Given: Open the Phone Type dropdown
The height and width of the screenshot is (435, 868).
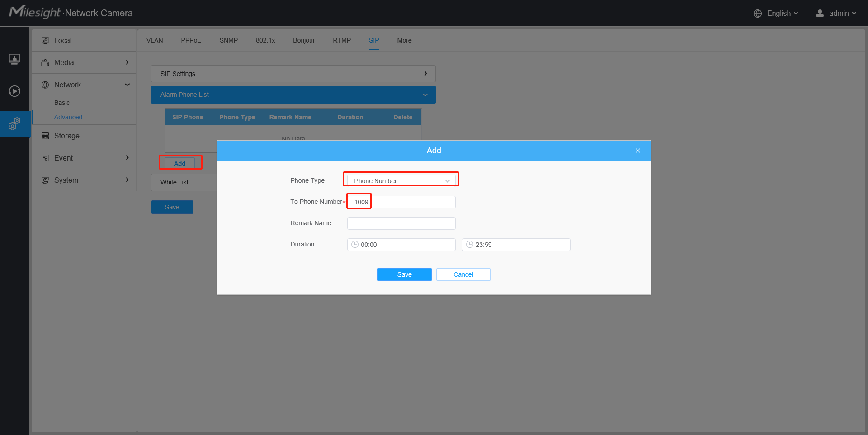Looking at the screenshot, I should click(401, 180).
